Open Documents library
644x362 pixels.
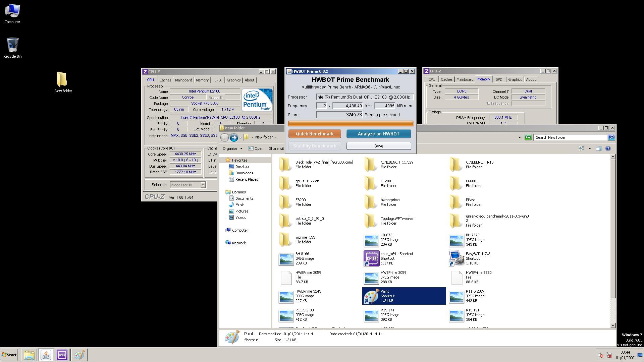click(x=244, y=198)
